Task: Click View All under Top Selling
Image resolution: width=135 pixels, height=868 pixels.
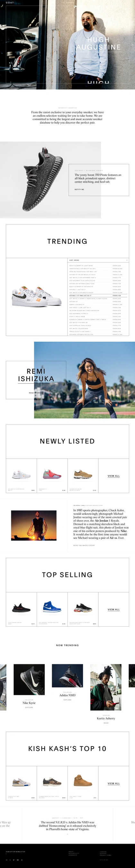Action: pos(114,609)
